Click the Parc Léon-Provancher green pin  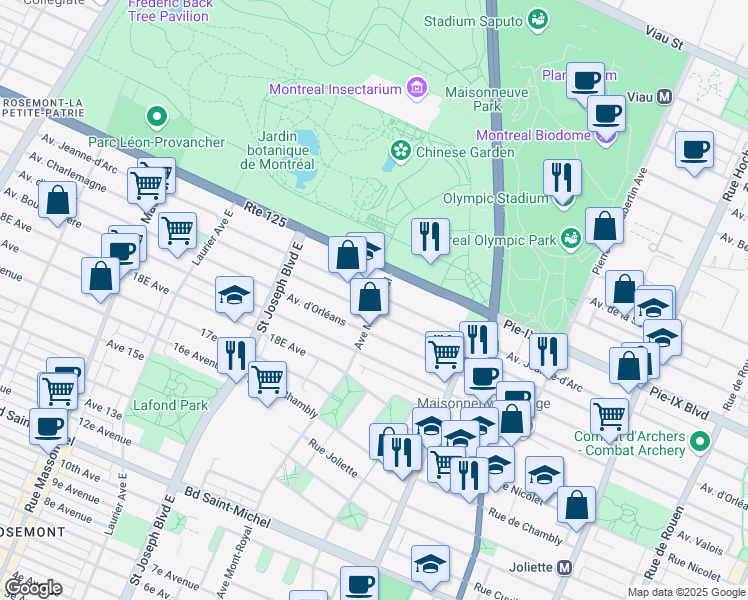[x=157, y=117]
